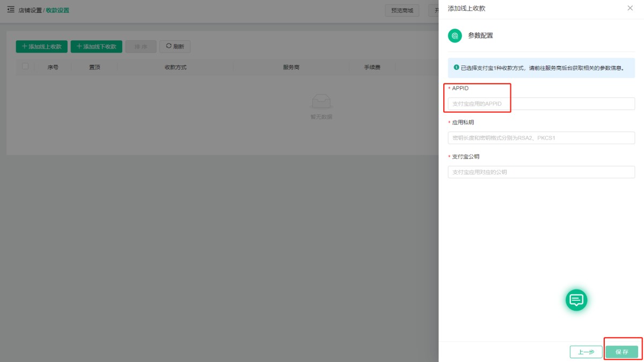Click the 手续费 column header
Image resolution: width=644 pixels, height=362 pixels.
click(x=372, y=68)
